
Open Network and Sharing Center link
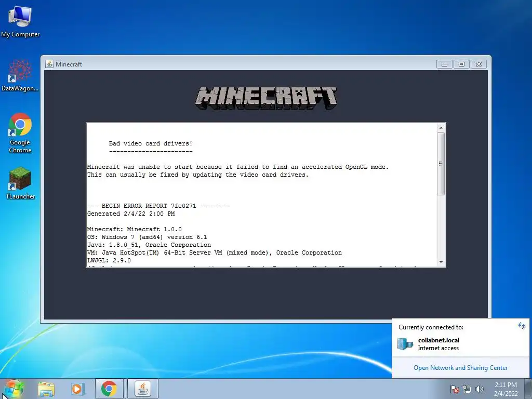(460, 368)
